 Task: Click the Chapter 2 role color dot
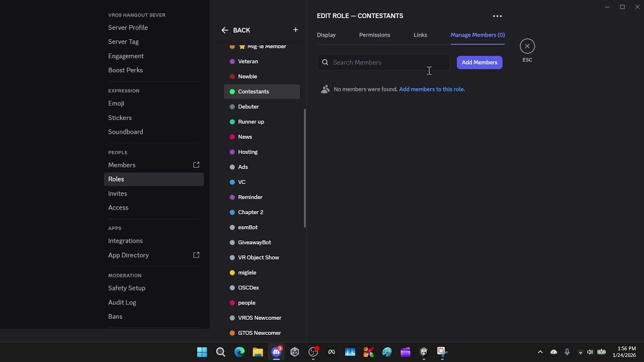click(232, 212)
